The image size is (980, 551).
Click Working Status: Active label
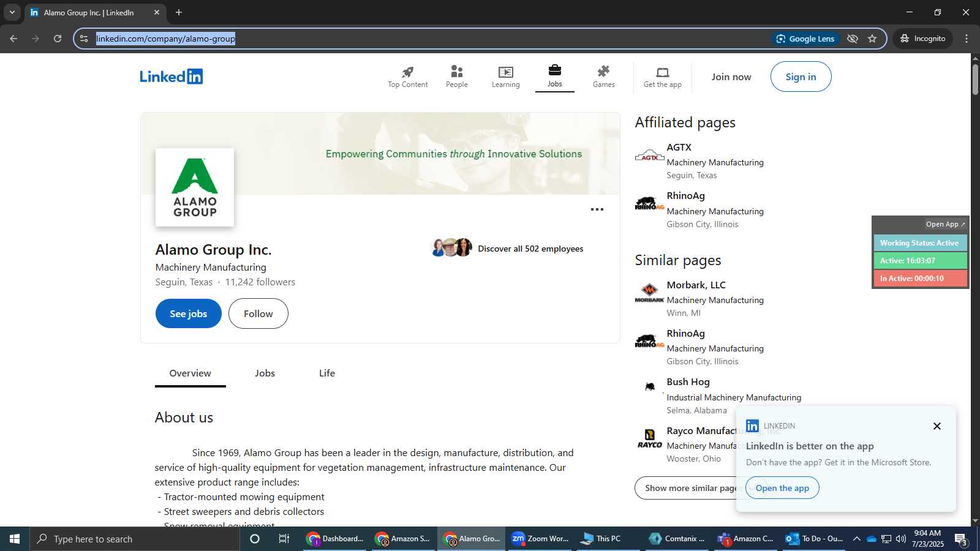point(919,243)
